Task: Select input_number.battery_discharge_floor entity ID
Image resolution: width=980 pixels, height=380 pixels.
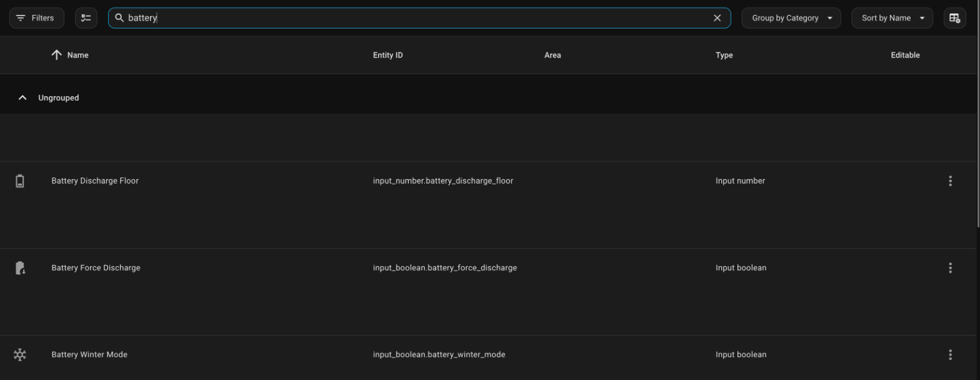Action: pyautogui.click(x=443, y=181)
